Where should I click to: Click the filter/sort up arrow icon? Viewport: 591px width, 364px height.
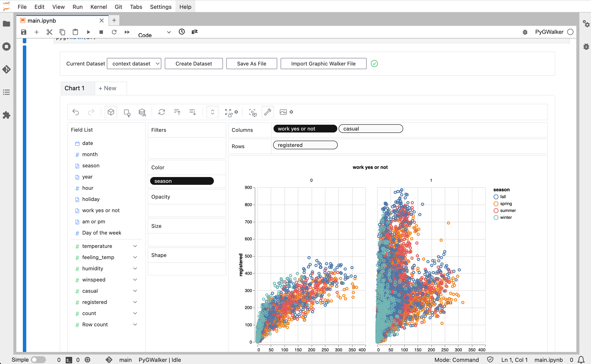click(176, 112)
